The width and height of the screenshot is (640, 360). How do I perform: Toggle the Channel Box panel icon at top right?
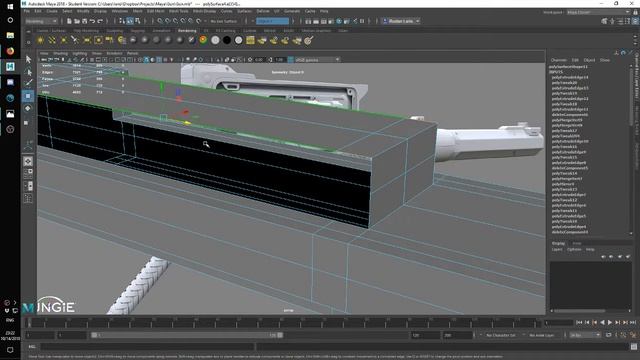point(635,21)
